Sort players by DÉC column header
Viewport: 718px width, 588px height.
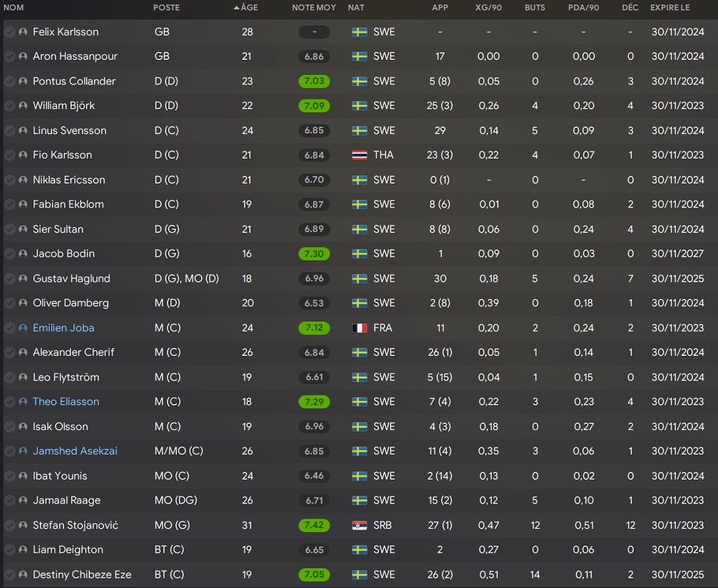coord(630,8)
